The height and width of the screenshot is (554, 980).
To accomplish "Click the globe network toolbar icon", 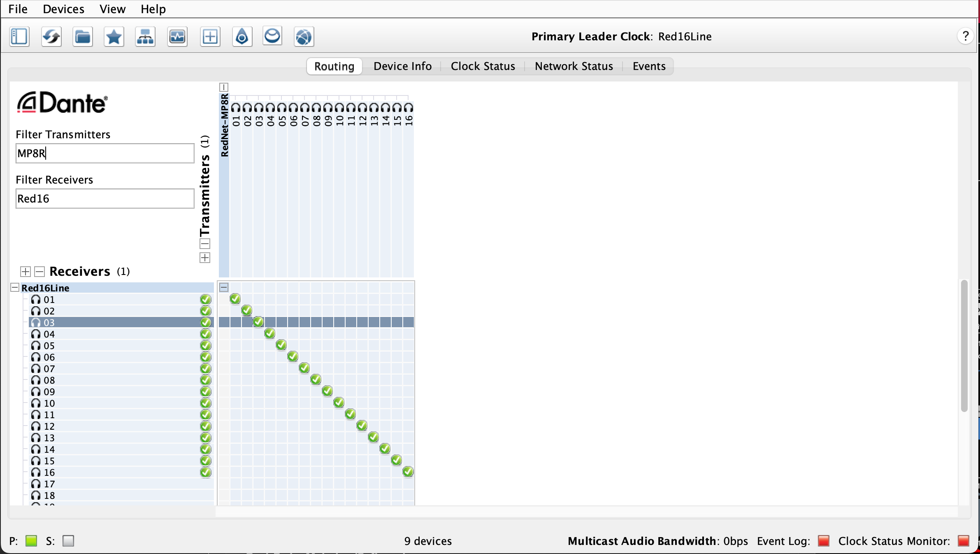I will point(304,37).
